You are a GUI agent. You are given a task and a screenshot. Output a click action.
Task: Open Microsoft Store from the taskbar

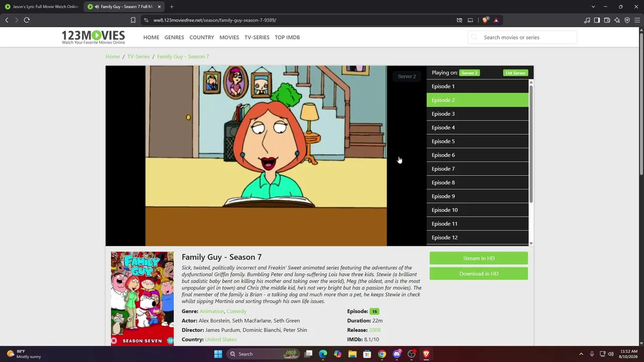click(x=367, y=354)
